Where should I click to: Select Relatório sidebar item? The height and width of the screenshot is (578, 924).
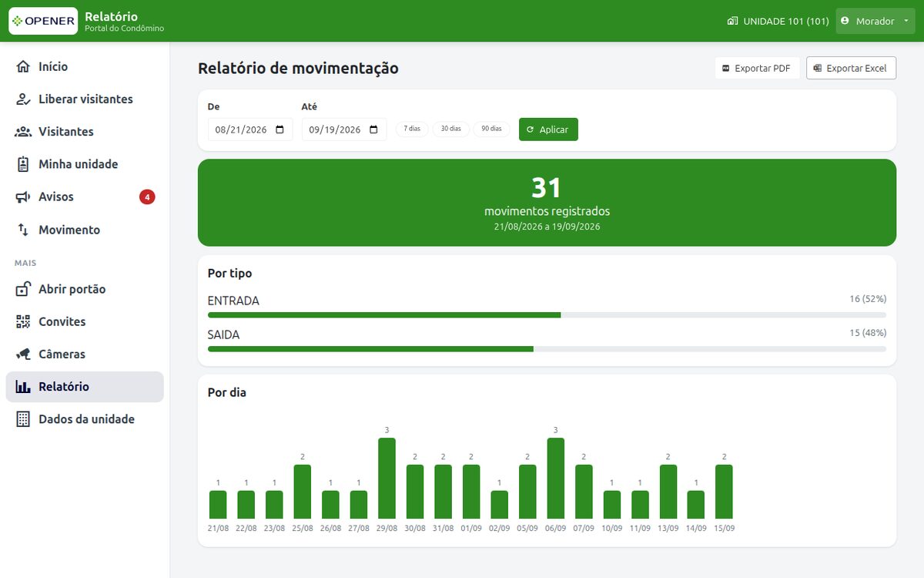[85, 387]
